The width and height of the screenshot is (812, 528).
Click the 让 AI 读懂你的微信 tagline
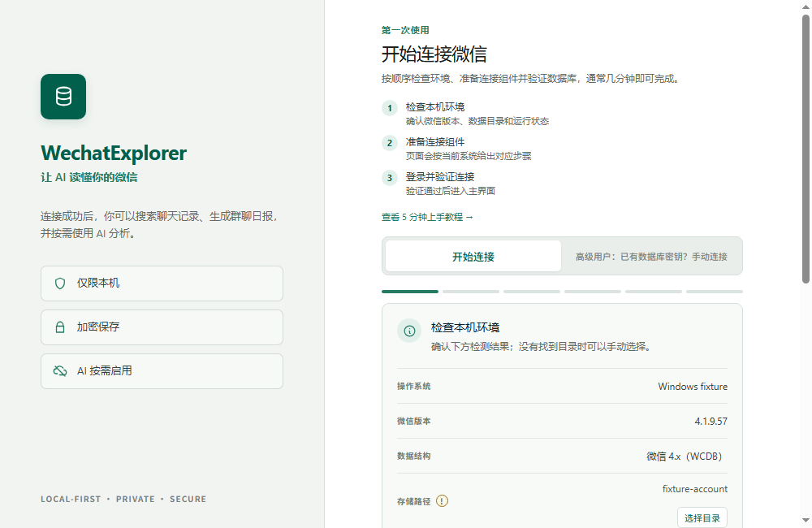(x=89, y=177)
